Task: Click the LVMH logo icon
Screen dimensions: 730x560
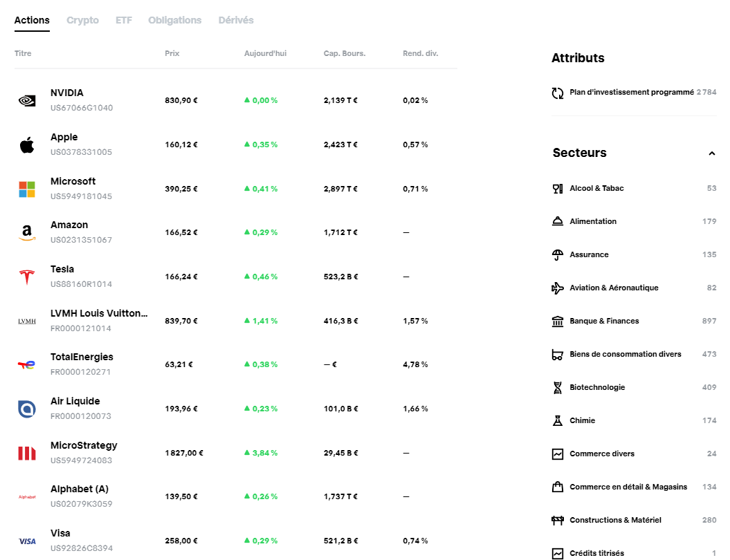Action: coord(27,321)
